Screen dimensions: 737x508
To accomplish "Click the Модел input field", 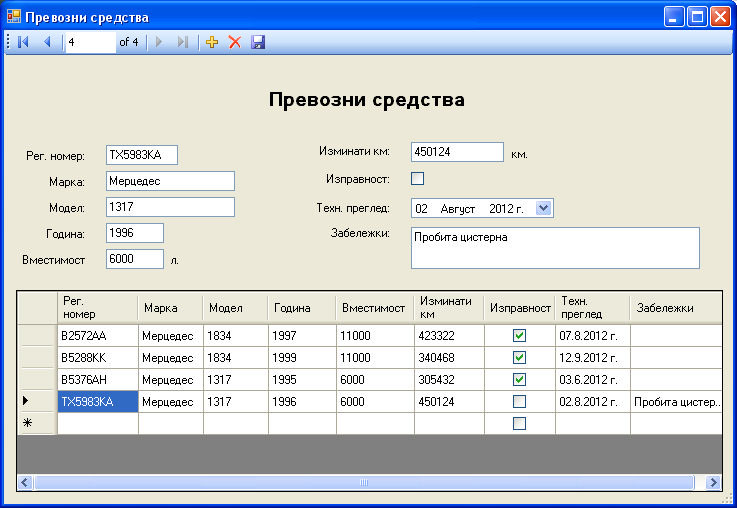I will (170, 207).
